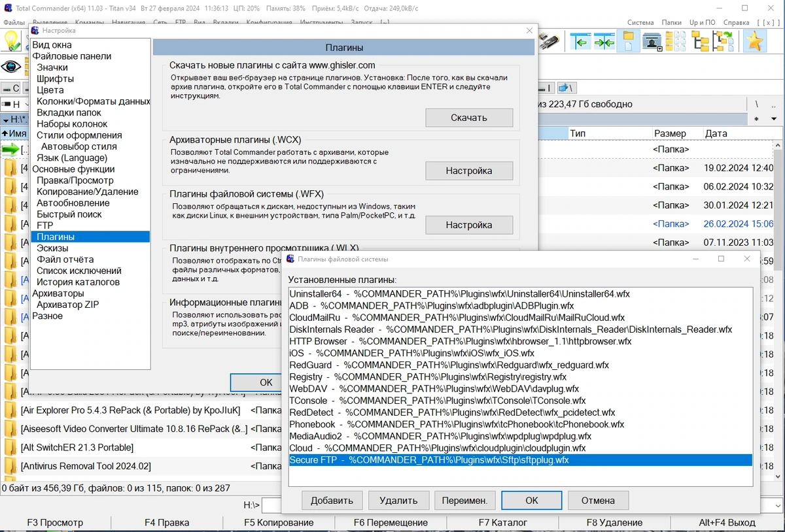Select Быстрый поиск in settings tree

(69, 214)
